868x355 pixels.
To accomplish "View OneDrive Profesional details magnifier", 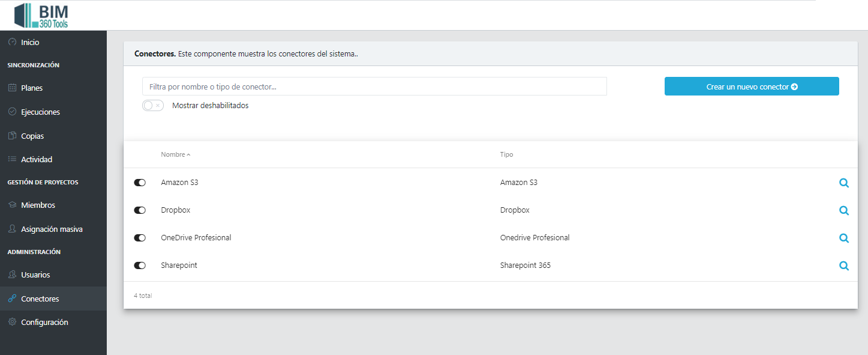I will [x=844, y=238].
